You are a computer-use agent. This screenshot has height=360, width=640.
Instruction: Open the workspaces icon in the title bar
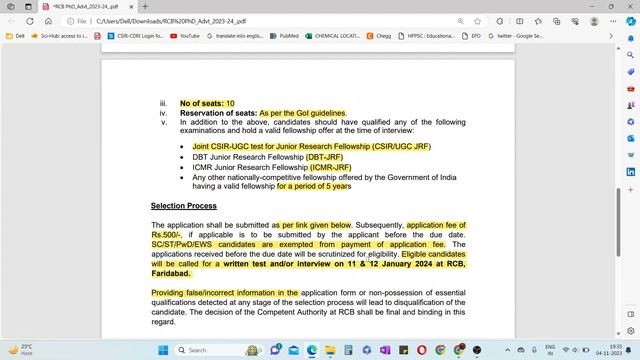(x=11, y=7)
